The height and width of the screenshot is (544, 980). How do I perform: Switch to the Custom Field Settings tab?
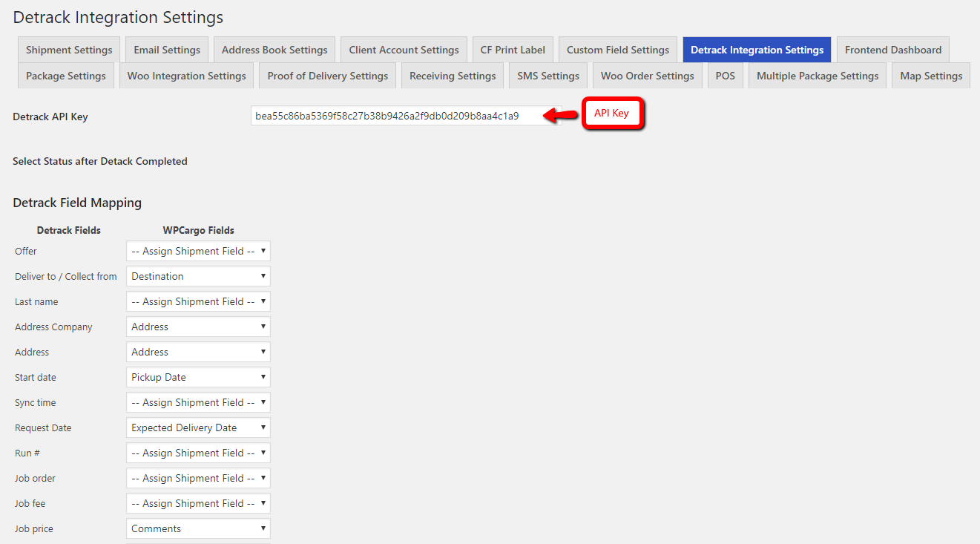618,50
